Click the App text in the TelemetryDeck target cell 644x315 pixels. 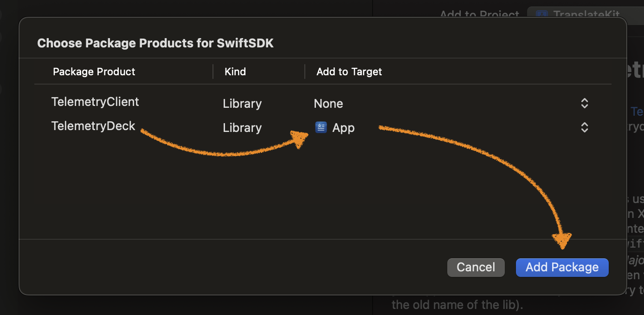click(343, 127)
